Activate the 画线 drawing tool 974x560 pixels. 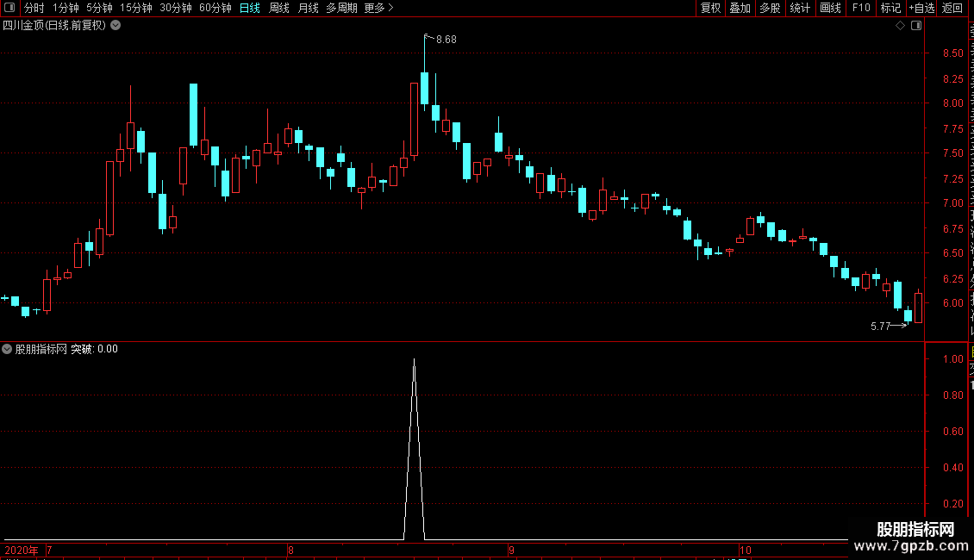pos(830,8)
